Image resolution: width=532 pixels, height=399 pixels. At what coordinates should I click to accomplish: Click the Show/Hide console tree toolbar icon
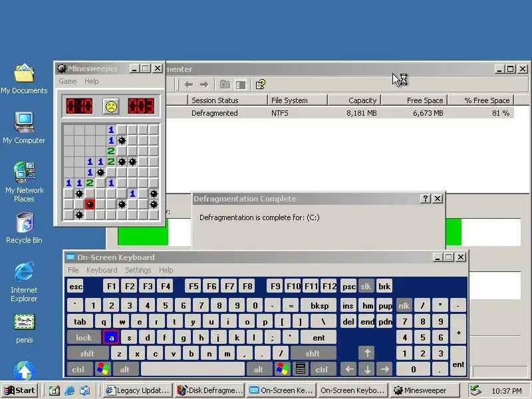click(x=241, y=84)
